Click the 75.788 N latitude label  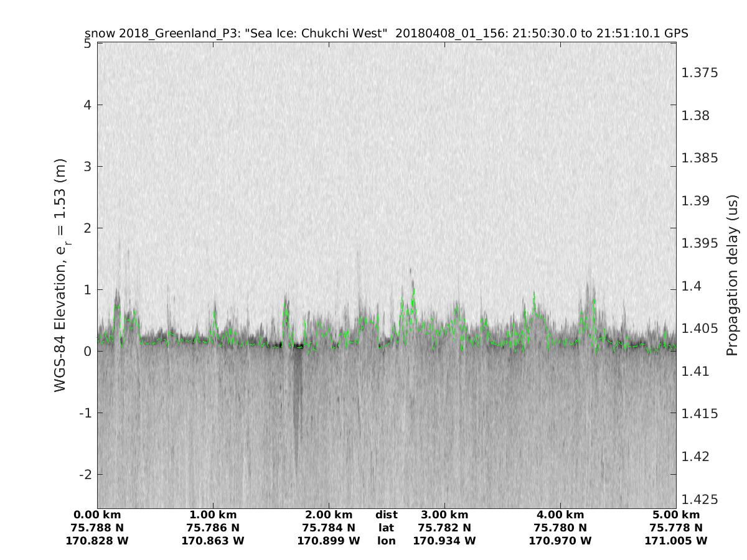click(x=97, y=528)
